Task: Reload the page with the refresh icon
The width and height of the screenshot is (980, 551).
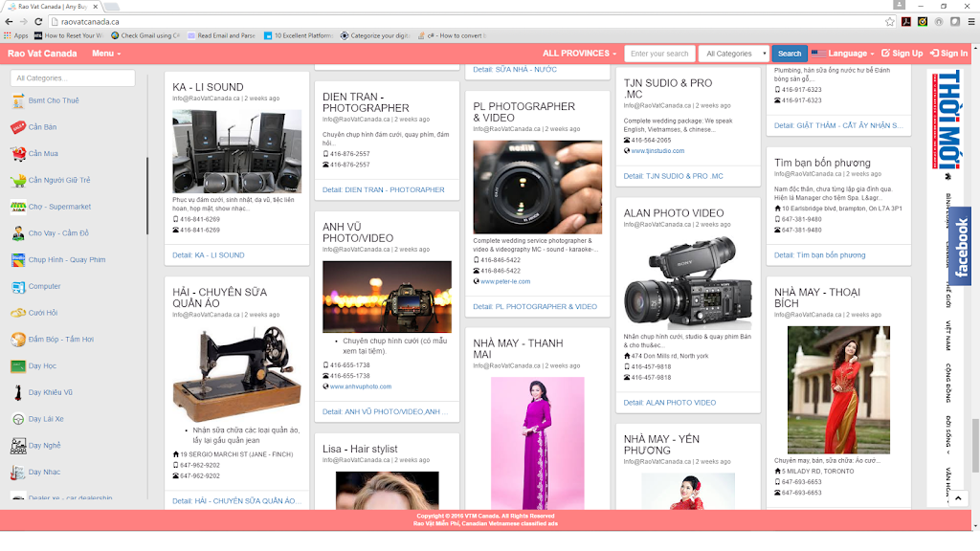Action: pos(38,21)
